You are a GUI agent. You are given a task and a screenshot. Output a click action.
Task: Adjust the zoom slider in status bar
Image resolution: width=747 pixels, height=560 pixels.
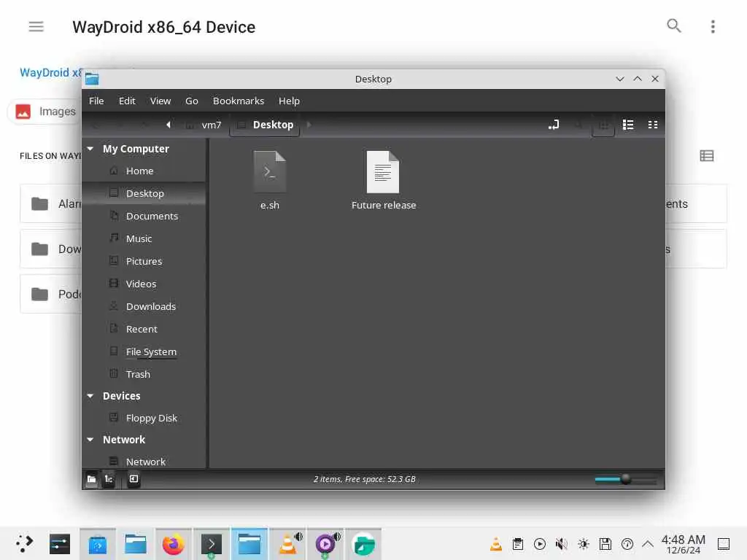click(626, 479)
